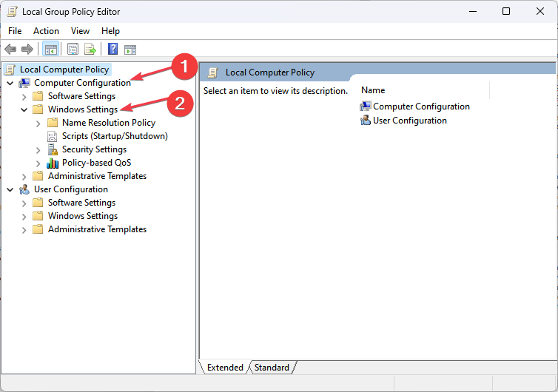Select Software Settings under Computer Configuration text
This screenshot has height=392, width=558.
coord(82,96)
